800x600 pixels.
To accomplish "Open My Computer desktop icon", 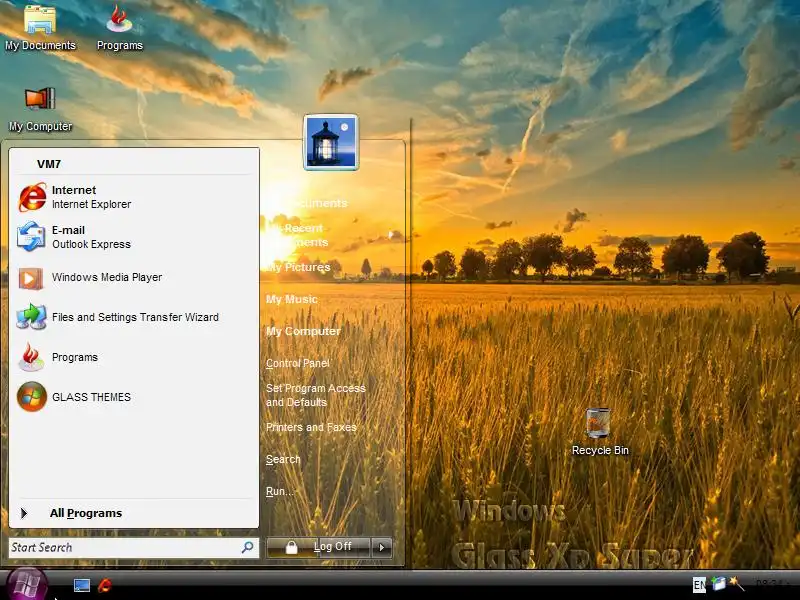I will tap(40, 109).
